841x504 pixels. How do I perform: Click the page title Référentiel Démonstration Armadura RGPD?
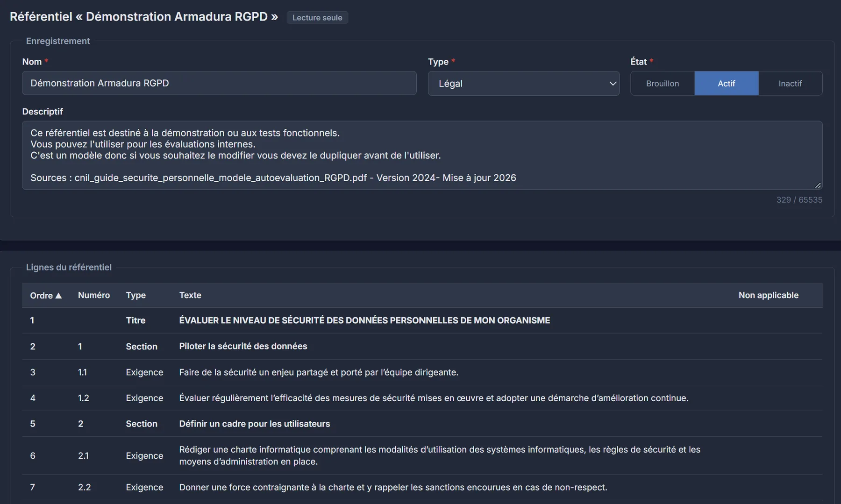coord(144,17)
